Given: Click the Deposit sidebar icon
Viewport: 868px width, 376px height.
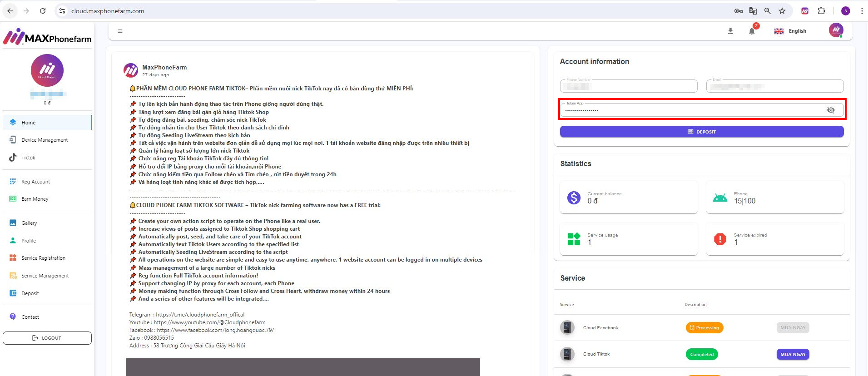Looking at the screenshot, I should click(13, 293).
